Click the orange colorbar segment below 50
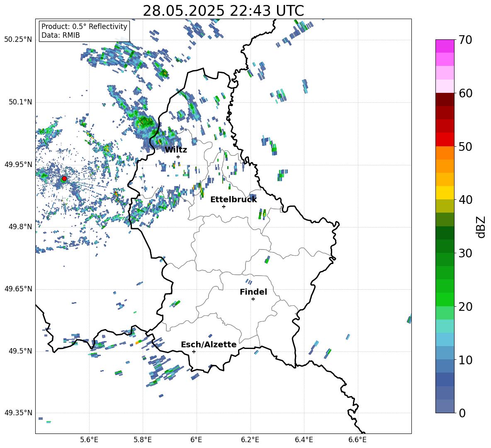491x448 pixels. pos(445,153)
